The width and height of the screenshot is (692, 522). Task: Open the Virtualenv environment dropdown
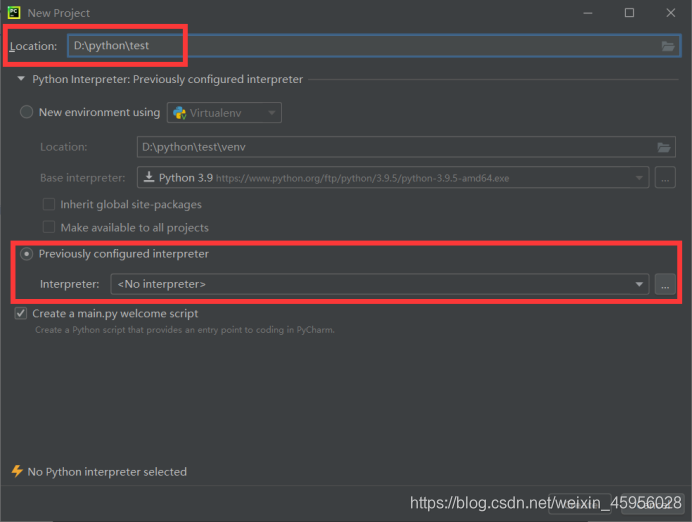[224, 113]
